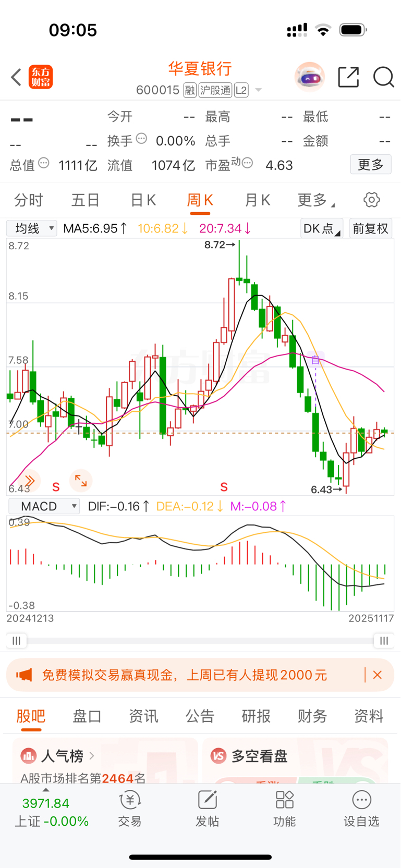The width and height of the screenshot is (401, 868).
Task: Tap the double-chevron expand icon on the chart
Action: (x=30, y=481)
